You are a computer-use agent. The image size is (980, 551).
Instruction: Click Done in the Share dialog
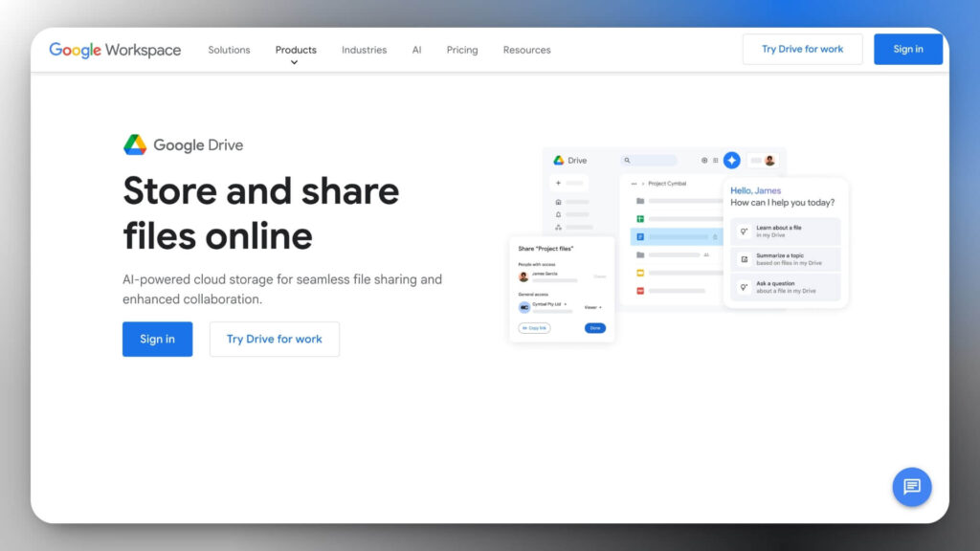[594, 327]
